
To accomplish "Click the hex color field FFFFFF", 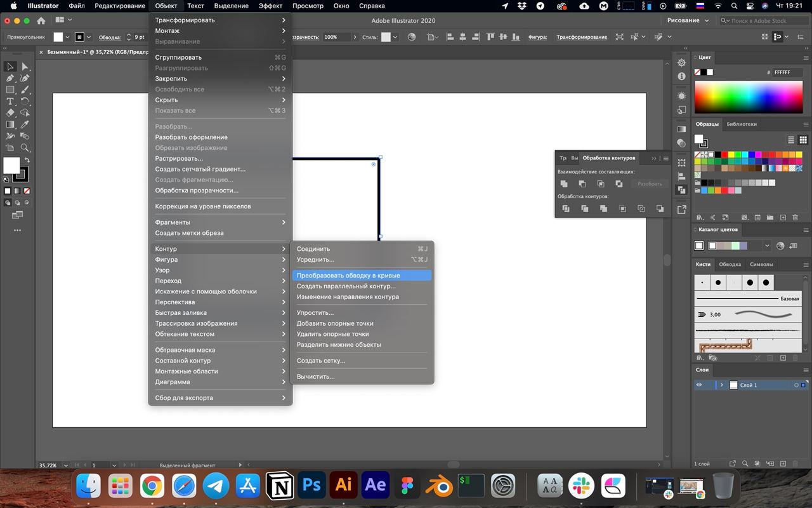I will pyautogui.click(x=787, y=72).
